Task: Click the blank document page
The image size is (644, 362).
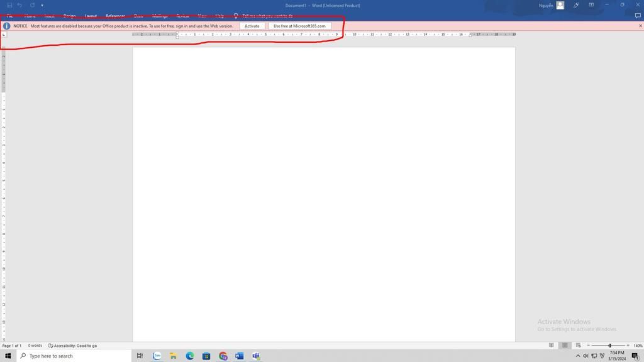Action: tap(324, 194)
